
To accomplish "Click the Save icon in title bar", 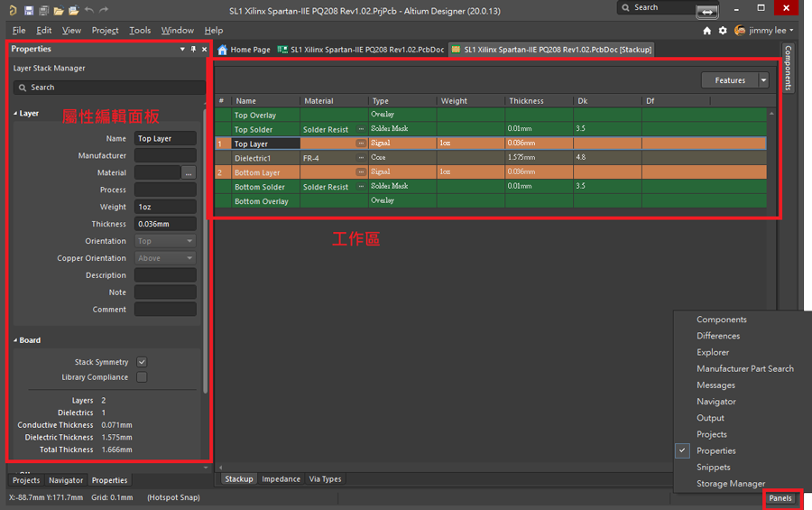I will (x=29, y=10).
